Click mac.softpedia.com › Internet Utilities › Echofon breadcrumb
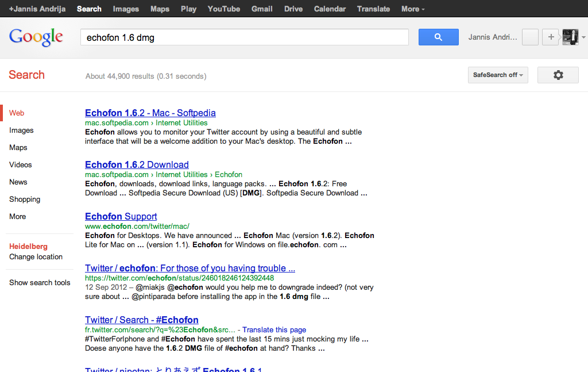The width and height of the screenshot is (588, 372). point(164,175)
